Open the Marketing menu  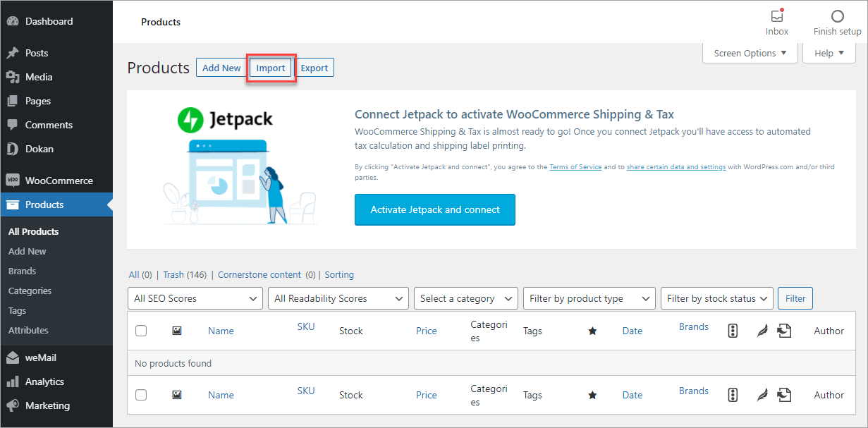tap(56, 405)
